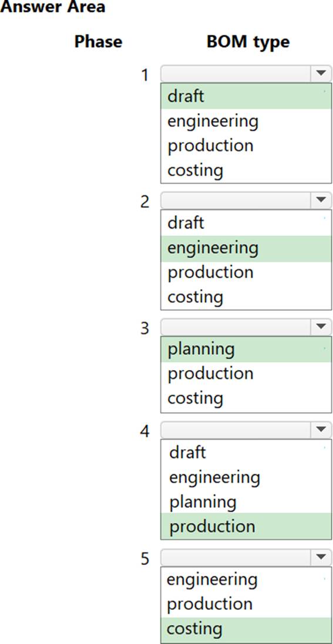This screenshot has height=644, width=333.
Task: Open the Phase 1 dropdown arrow
Action: [x=321, y=73]
